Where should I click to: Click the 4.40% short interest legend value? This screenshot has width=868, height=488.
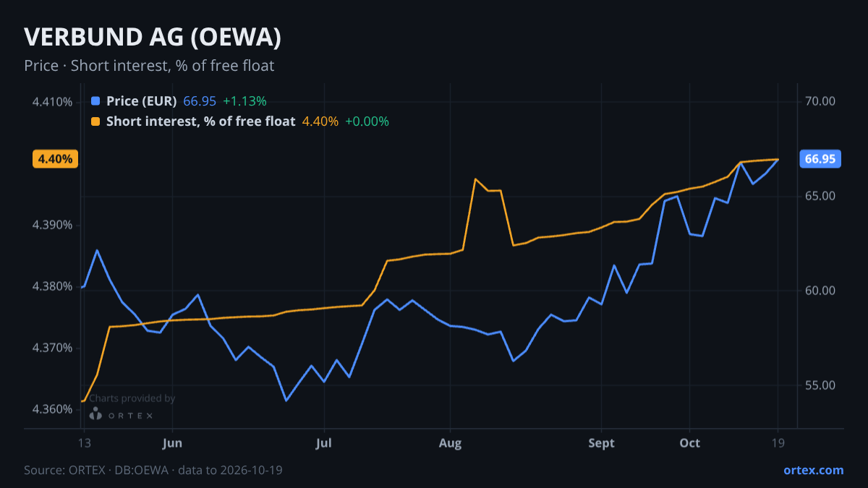tap(320, 121)
